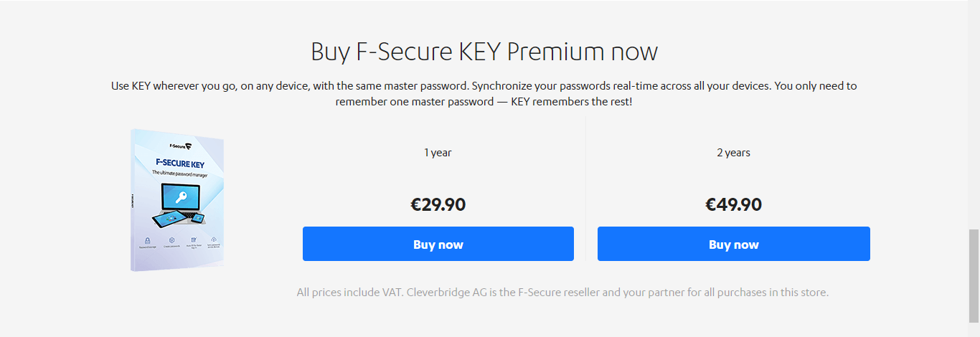The image size is (980, 337).
Task: Click the F-Secure logo on the box
Action: (x=180, y=146)
